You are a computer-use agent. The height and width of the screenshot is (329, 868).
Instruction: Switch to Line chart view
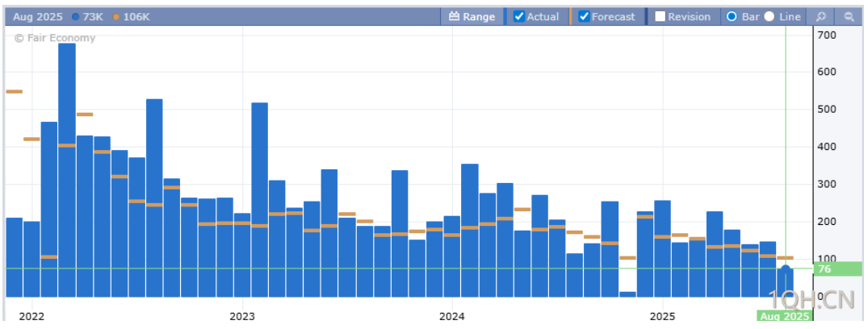point(769,16)
